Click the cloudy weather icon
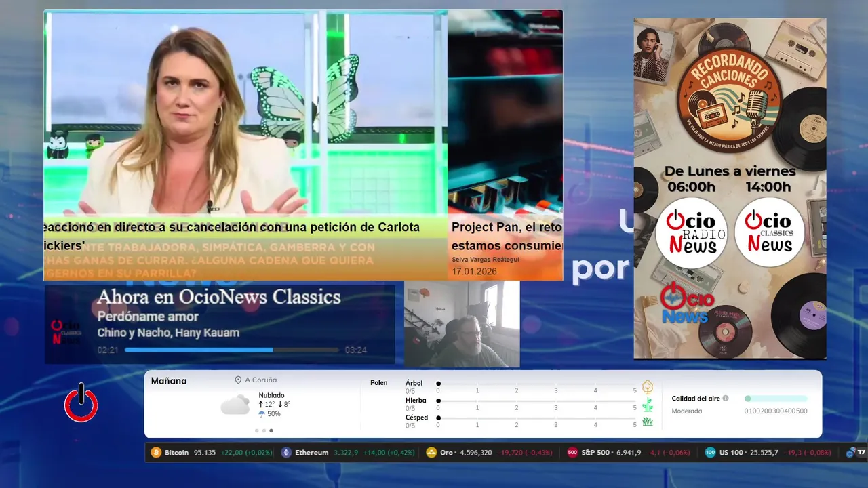The image size is (868, 488). [235, 405]
